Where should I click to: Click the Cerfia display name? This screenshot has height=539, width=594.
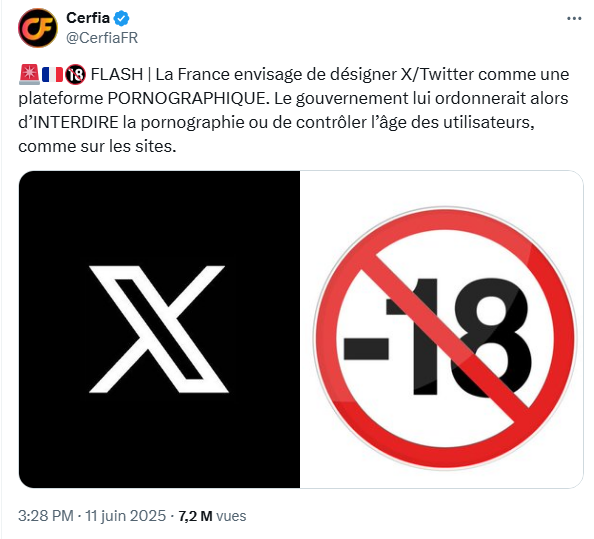point(88,18)
